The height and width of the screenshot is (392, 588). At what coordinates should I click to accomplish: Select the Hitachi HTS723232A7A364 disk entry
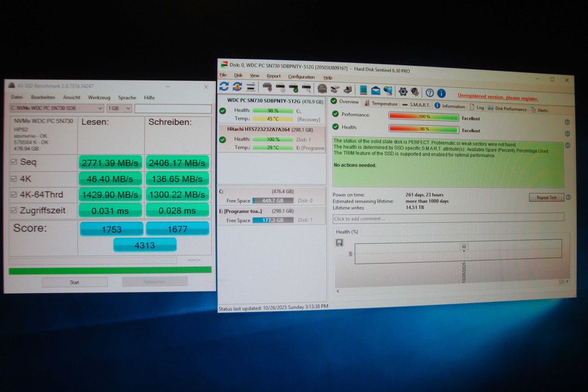tap(272, 138)
